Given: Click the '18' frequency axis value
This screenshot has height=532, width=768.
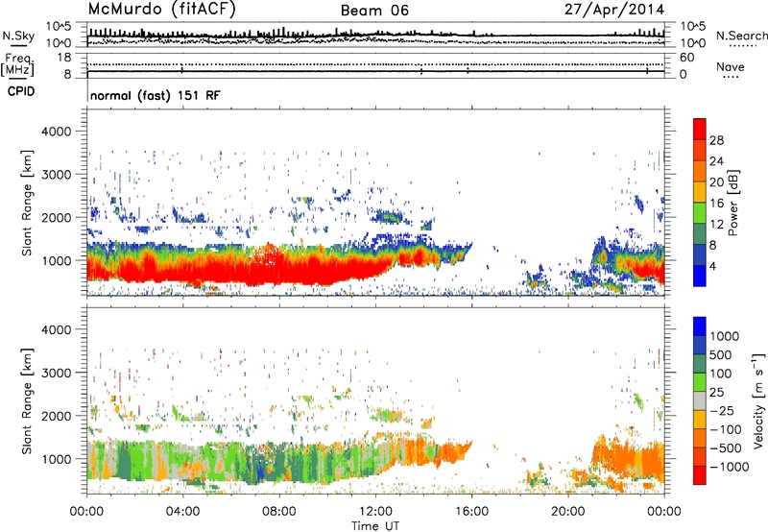Looking at the screenshot, I should pyautogui.click(x=64, y=58).
